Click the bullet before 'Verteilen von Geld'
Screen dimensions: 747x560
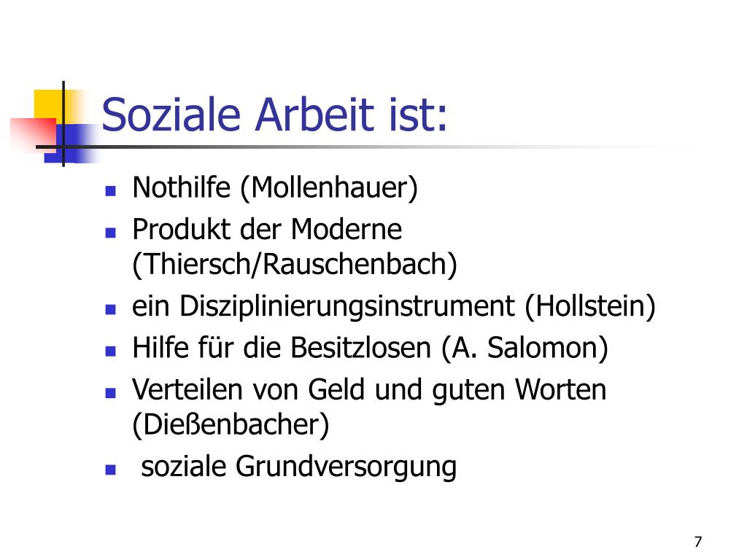(x=111, y=393)
